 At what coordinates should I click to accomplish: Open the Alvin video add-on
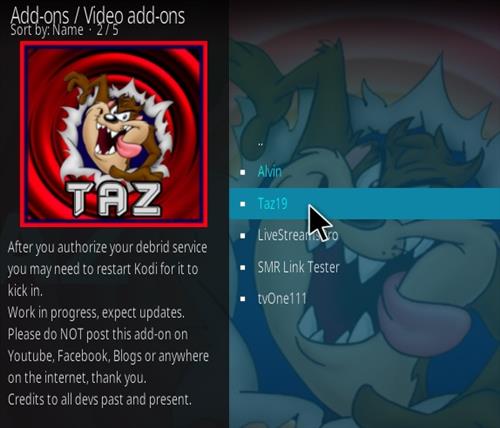tap(365, 172)
